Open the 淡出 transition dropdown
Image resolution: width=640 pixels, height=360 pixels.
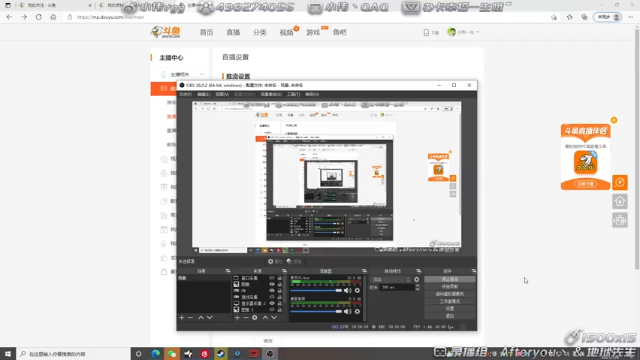pos(391,280)
